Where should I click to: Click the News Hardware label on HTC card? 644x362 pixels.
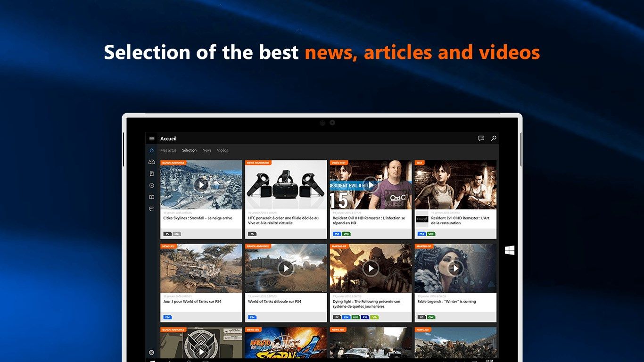pos(258,163)
